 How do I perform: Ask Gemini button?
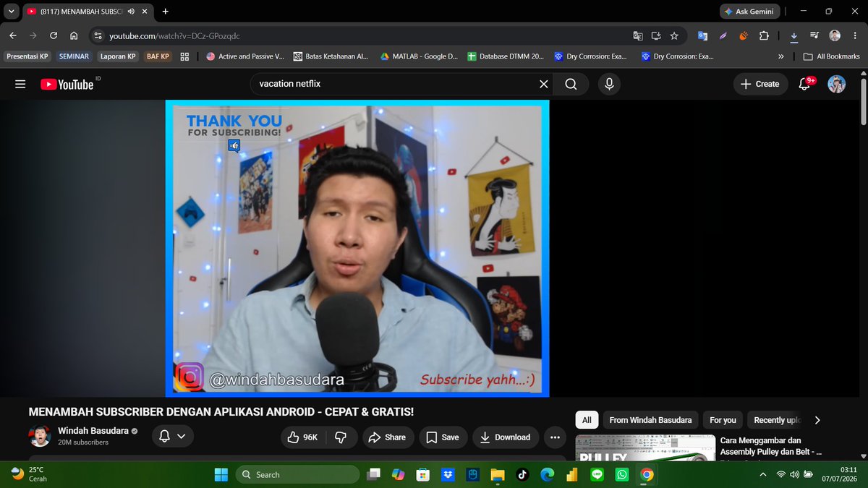pyautogui.click(x=749, y=12)
